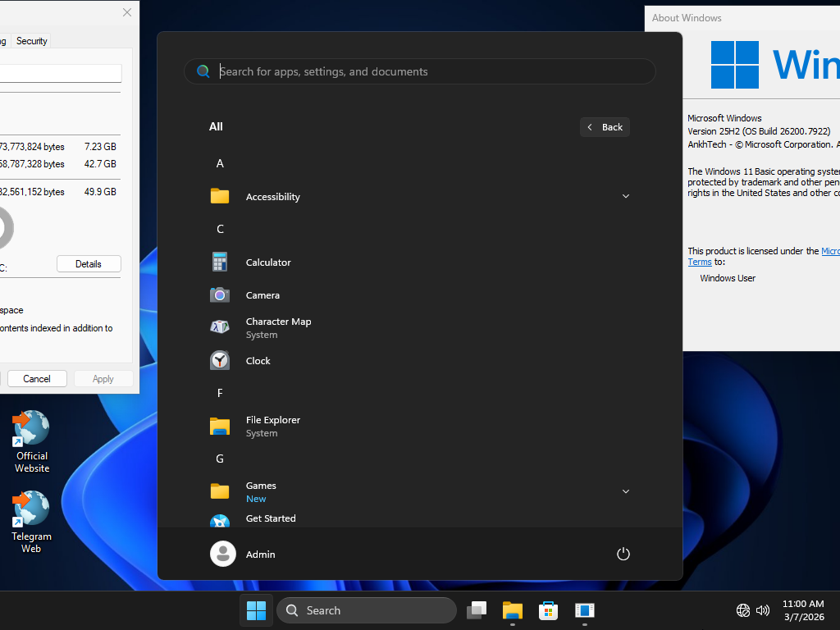Click the network icon in the system tray
Screen dimensions: 840x630
(742, 610)
